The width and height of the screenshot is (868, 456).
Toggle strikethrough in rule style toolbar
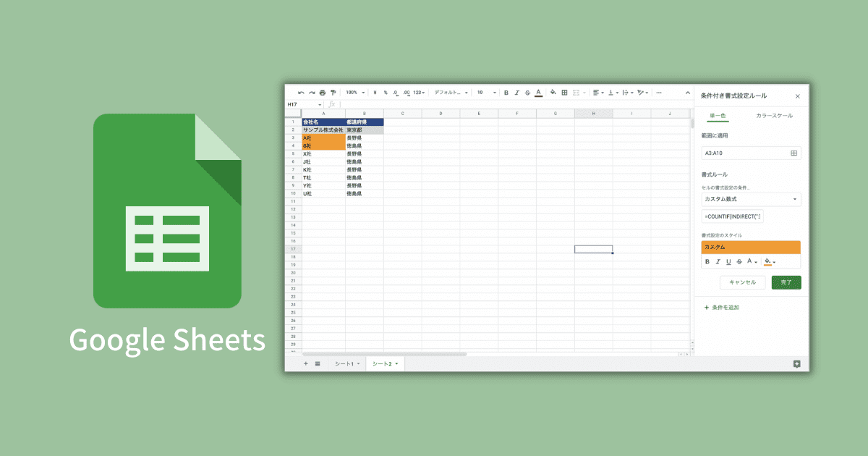pyautogui.click(x=739, y=261)
